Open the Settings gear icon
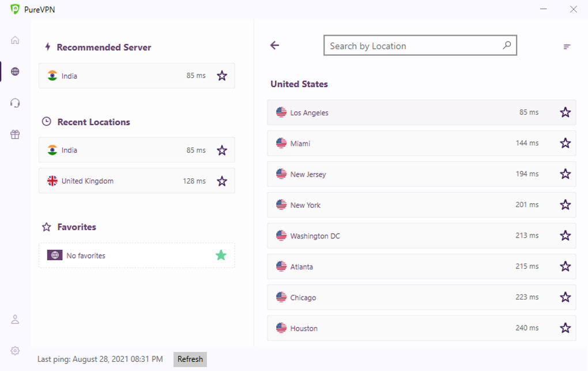The height and width of the screenshot is (371, 588). point(14,350)
